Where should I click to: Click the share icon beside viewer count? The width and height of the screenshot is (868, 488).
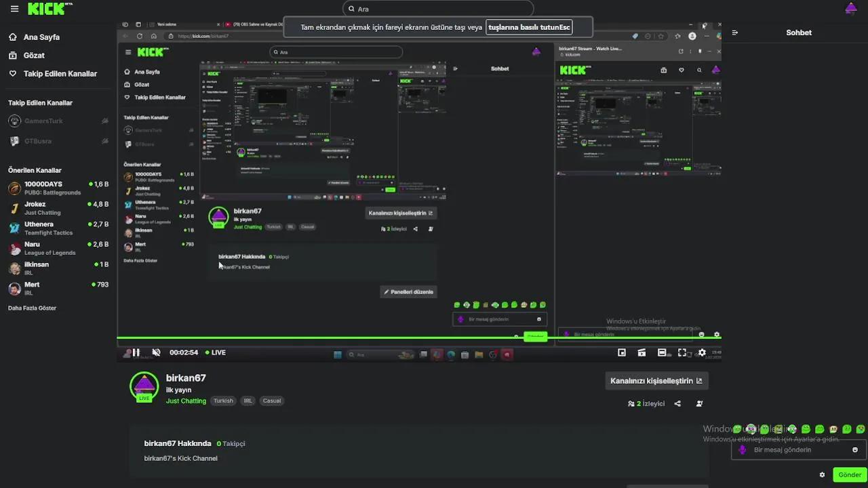[x=677, y=404]
